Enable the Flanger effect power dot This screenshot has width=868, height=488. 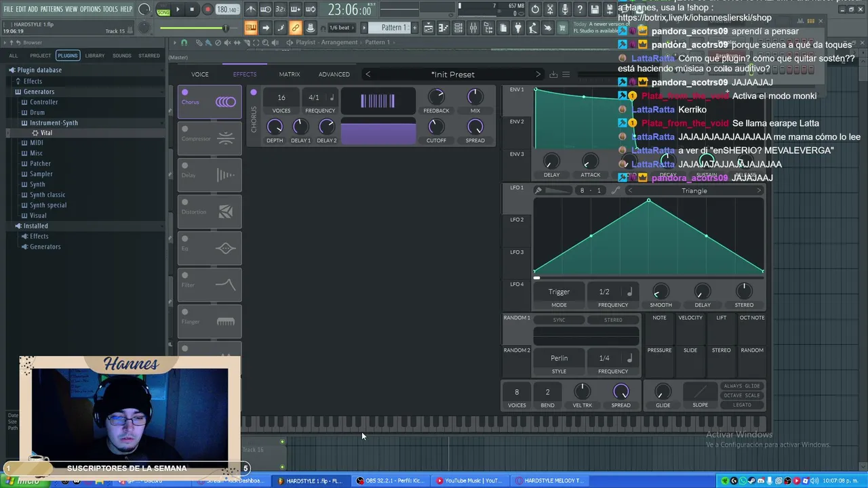[x=184, y=312]
